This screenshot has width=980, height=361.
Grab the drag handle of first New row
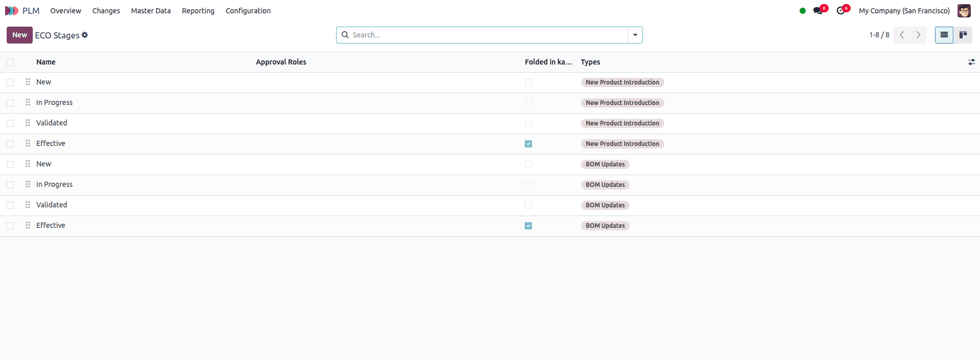coord(28,82)
